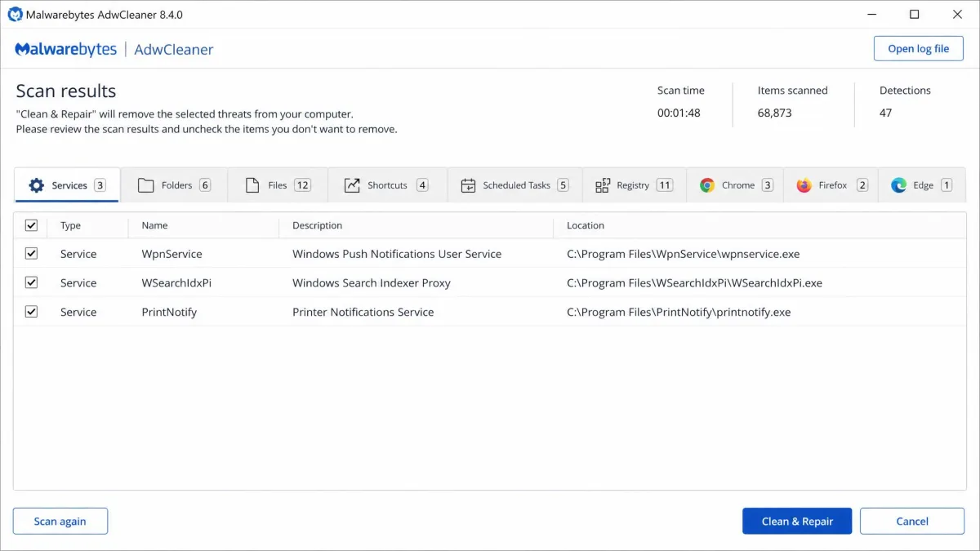Click the printnotify.exe location path
The image size is (980, 551).
coord(679,312)
